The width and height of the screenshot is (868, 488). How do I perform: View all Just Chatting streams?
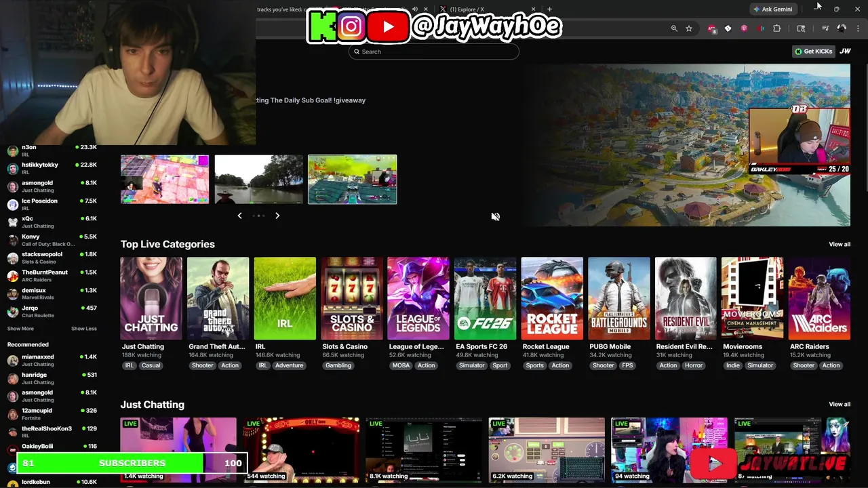[839, 405]
